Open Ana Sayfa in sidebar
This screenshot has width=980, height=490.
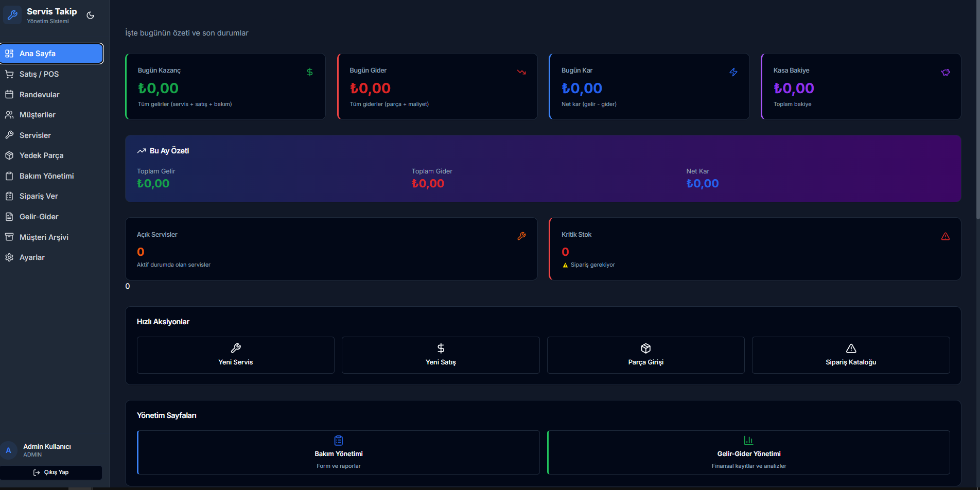click(51, 54)
